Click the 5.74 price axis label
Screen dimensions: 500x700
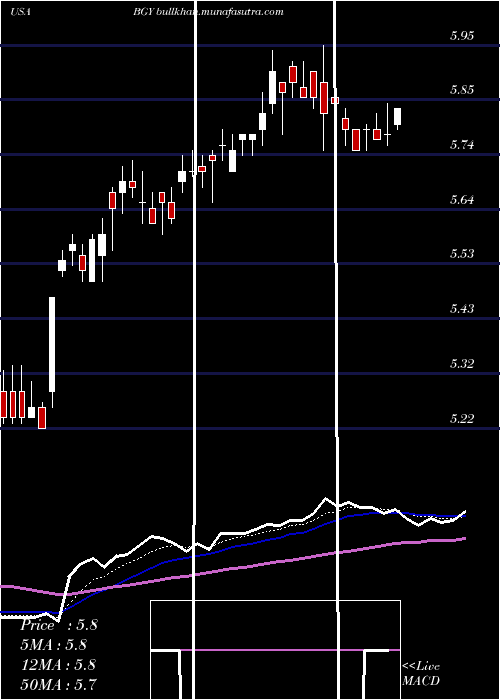(462, 145)
